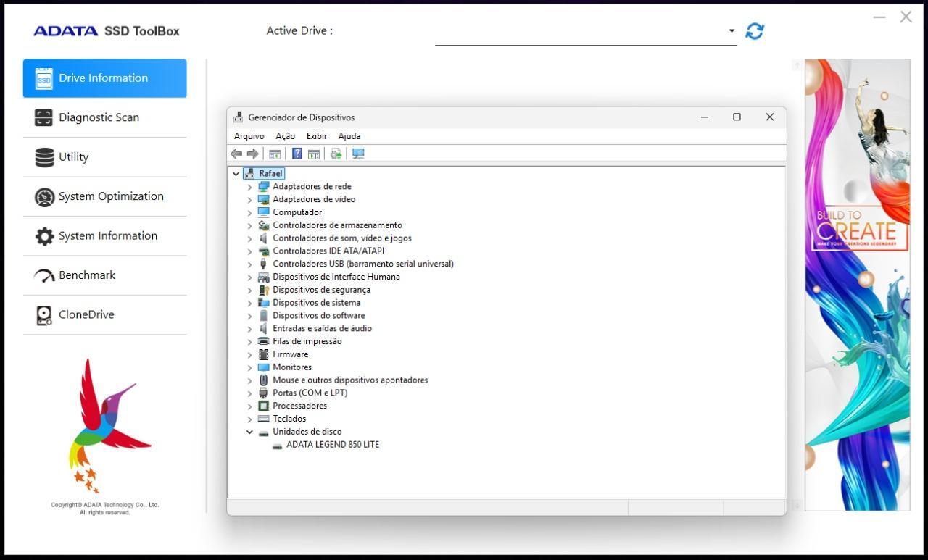Minimize the ADATA SSD ToolBox window
This screenshot has height=560, width=928.
pos(879,17)
